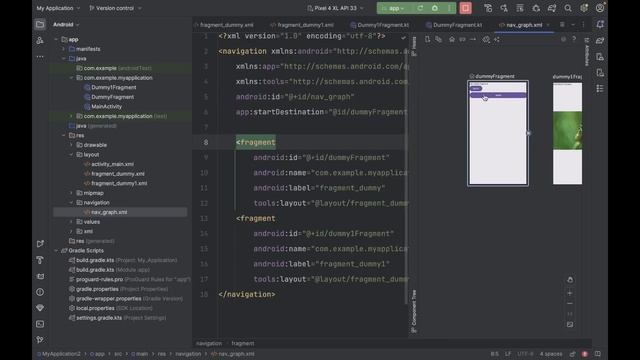Open more tool windows ellipsis icon
Screen dimensions: 640x360
click(x=40, y=57)
